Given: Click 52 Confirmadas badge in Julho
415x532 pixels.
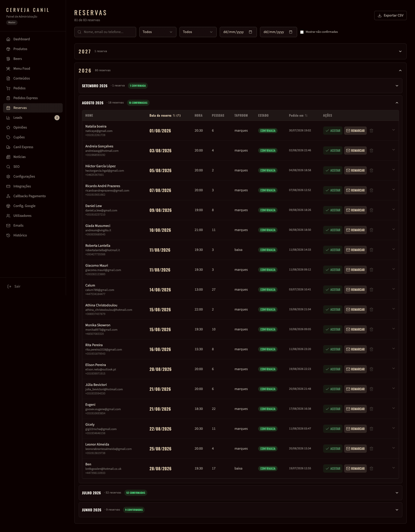Looking at the screenshot, I should pos(136,493).
